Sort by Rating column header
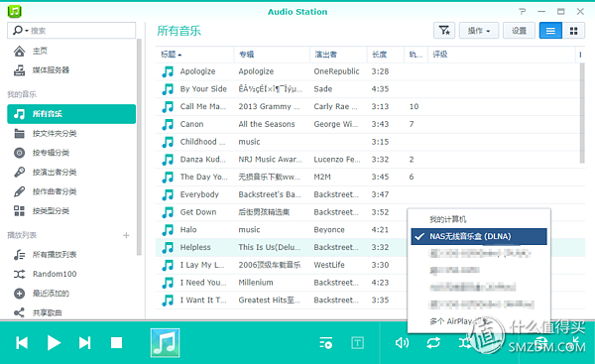 [x=502, y=55]
